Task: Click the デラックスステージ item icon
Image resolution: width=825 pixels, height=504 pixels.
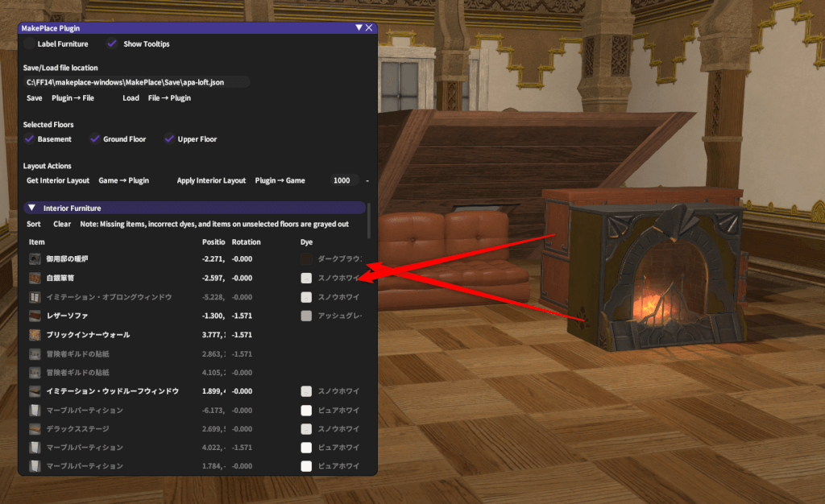Action: pos(35,429)
